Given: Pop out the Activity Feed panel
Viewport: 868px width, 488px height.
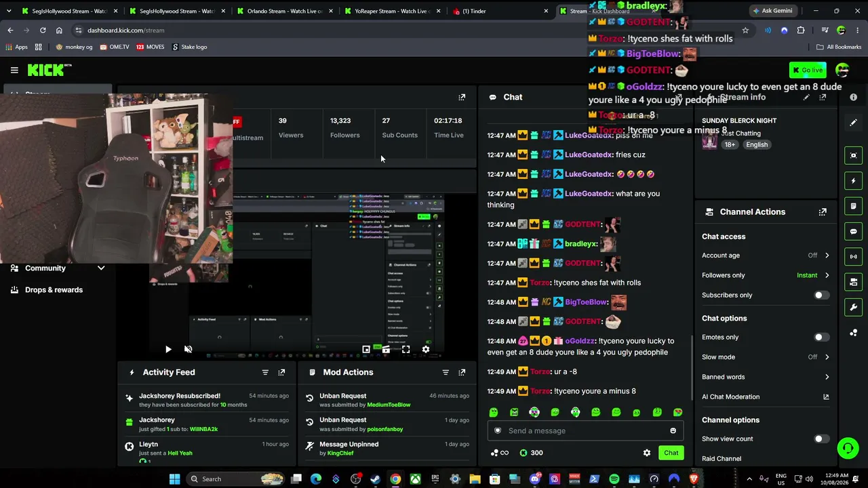Looking at the screenshot, I should pyautogui.click(x=281, y=372).
